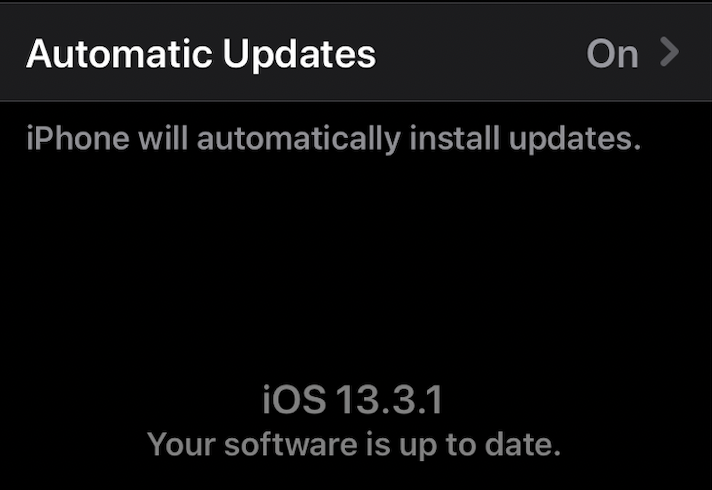The image size is (712, 490).
Task: Expand Automatic Updates via right chevron
Action: (669, 52)
